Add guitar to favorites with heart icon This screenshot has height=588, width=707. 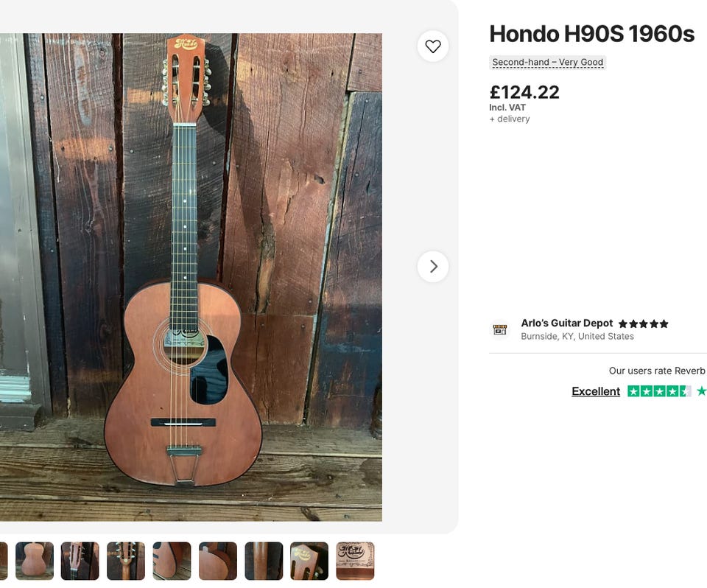point(433,46)
